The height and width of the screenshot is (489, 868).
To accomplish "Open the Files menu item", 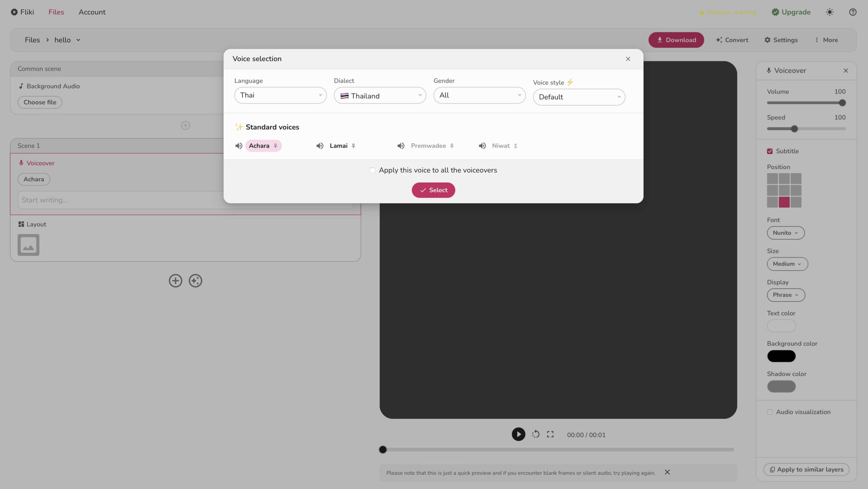I will click(56, 12).
